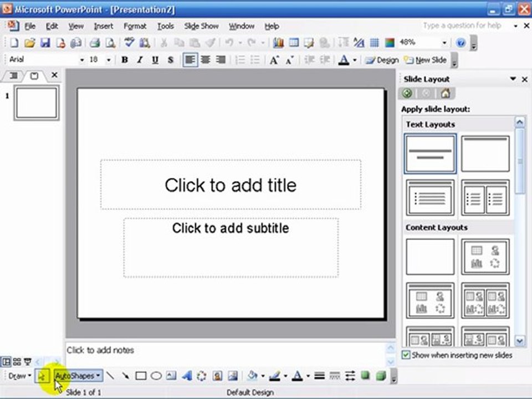Expand the Font Color dropdown on the Formatting toolbar
This screenshot has width=532, height=399.
point(355,60)
